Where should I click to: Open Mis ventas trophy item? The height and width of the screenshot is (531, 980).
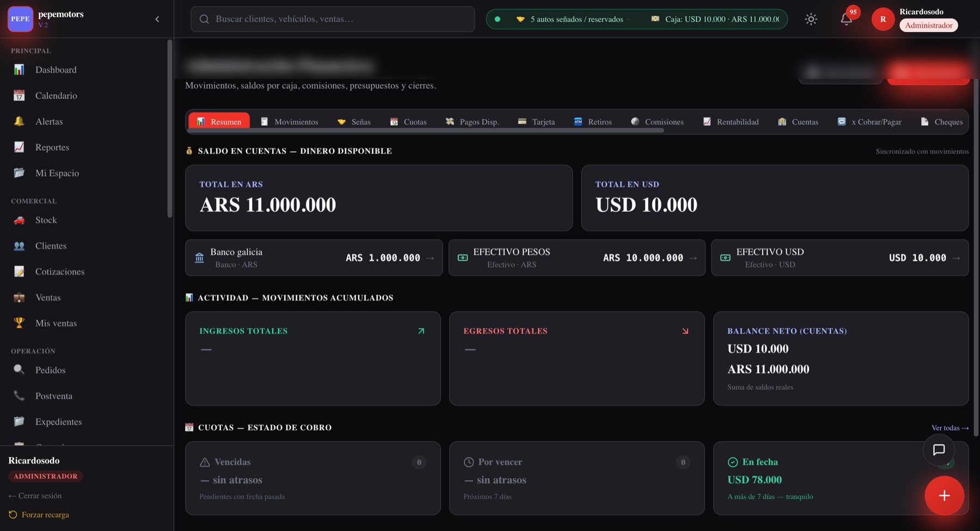(87, 323)
